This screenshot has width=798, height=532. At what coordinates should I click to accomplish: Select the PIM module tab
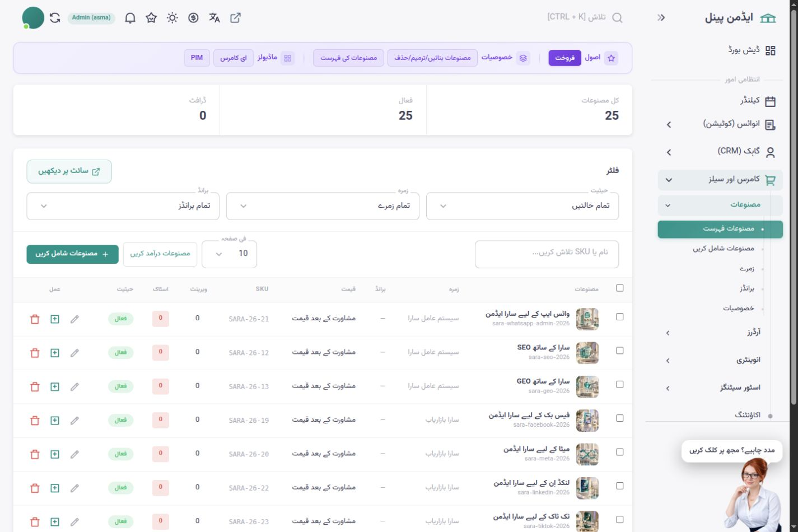(x=197, y=58)
